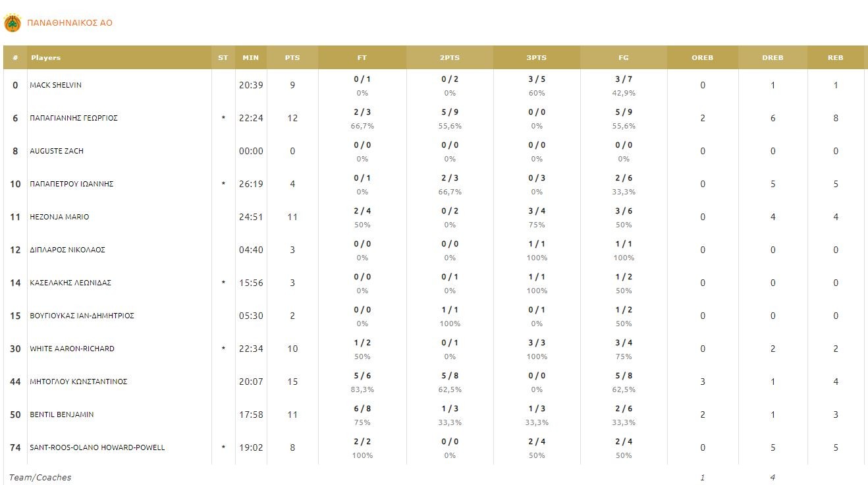Select player MACK SHELVIN

[56, 85]
